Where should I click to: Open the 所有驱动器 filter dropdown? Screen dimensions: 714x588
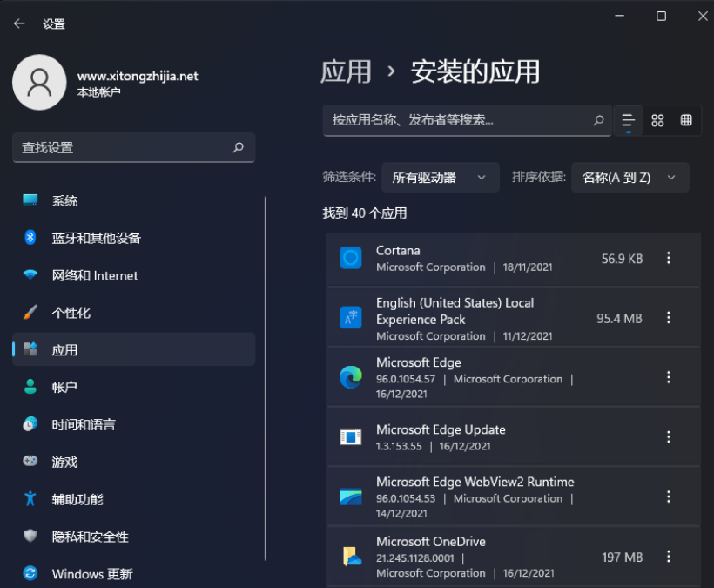click(x=441, y=177)
